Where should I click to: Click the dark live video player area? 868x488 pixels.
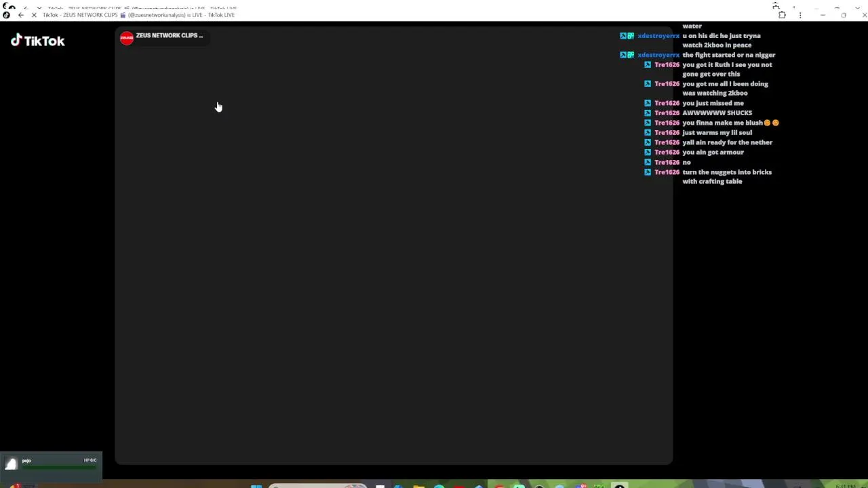(x=393, y=246)
